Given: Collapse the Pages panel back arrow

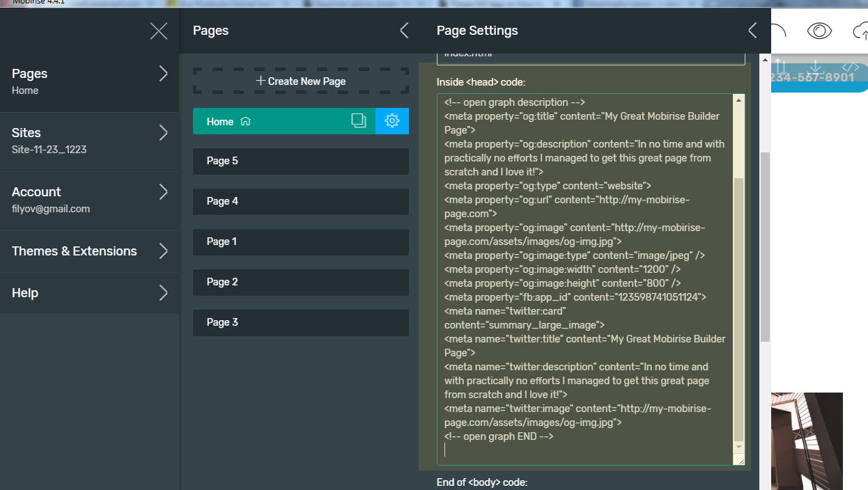Looking at the screenshot, I should (x=404, y=31).
